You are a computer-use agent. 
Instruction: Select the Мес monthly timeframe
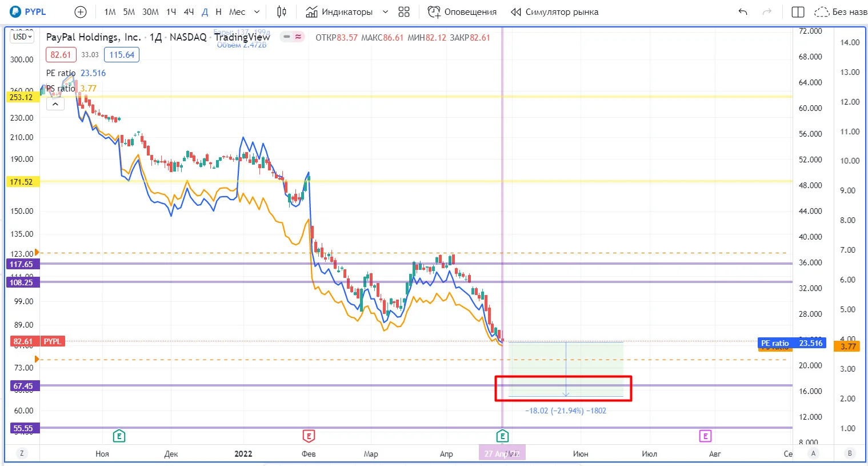[237, 11]
